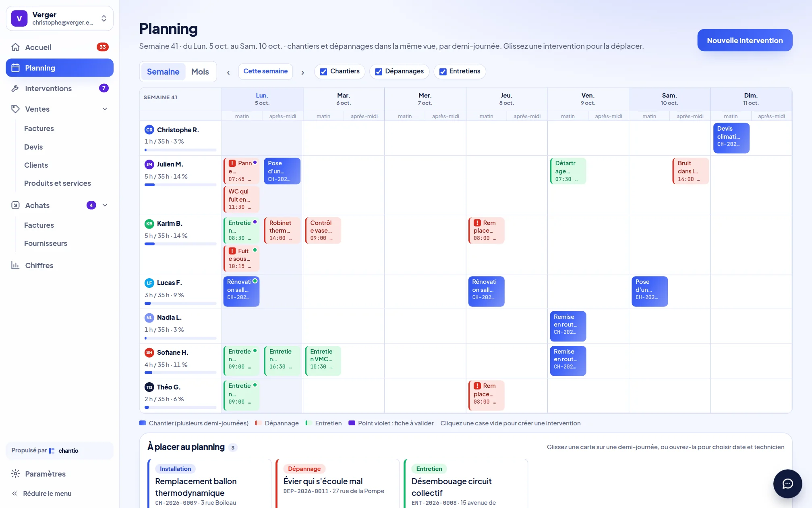Click Sofiane H. avatar badge
This screenshot has height=508, width=812.
point(149,352)
